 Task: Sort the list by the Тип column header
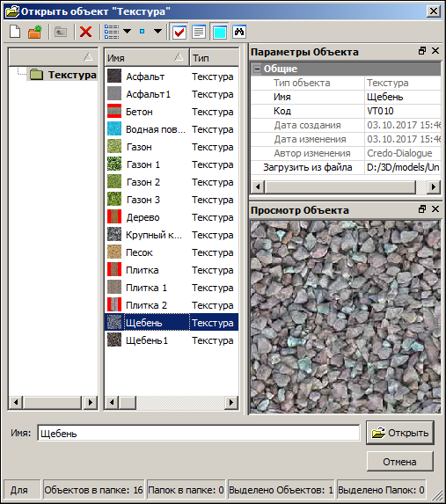[x=214, y=58]
